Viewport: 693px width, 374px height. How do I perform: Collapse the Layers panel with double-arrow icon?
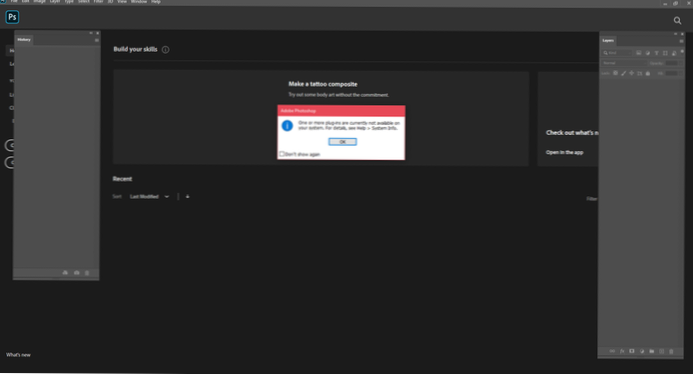[x=675, y=34]
